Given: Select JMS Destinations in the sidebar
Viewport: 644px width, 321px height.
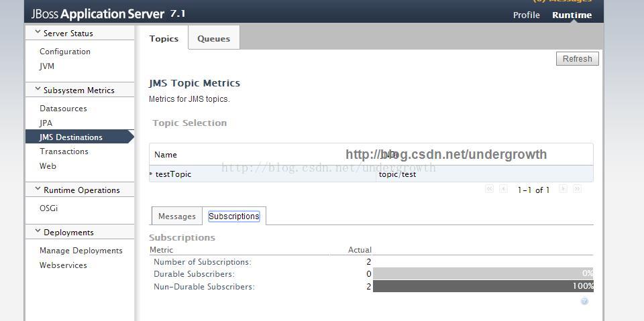Looking at the screenshot, I should (x=80, y=137).
